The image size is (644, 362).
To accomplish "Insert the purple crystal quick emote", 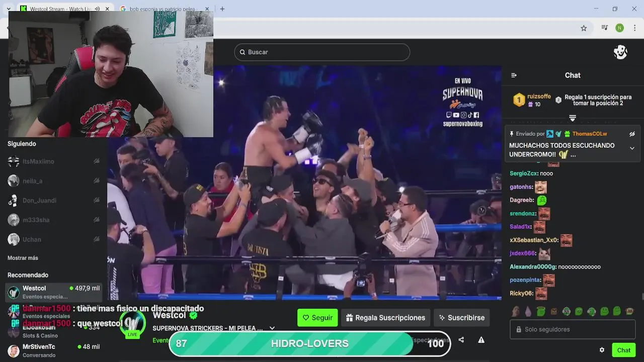I will tap(528, 311).
